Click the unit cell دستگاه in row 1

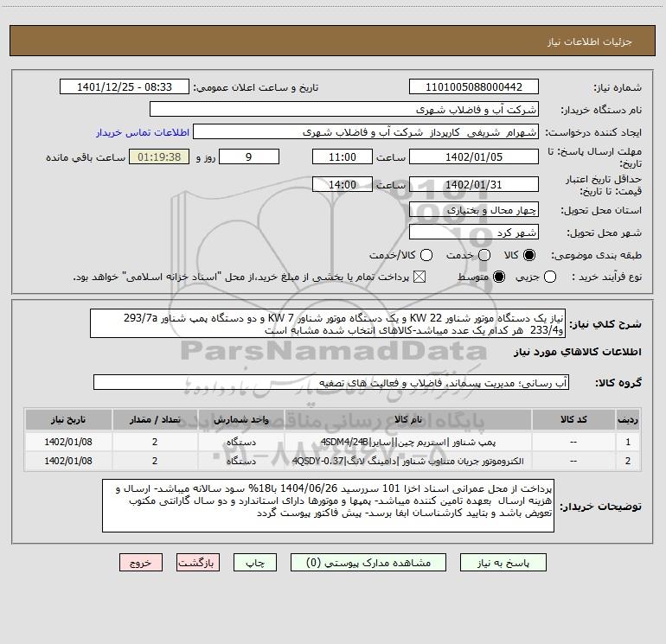240,442
